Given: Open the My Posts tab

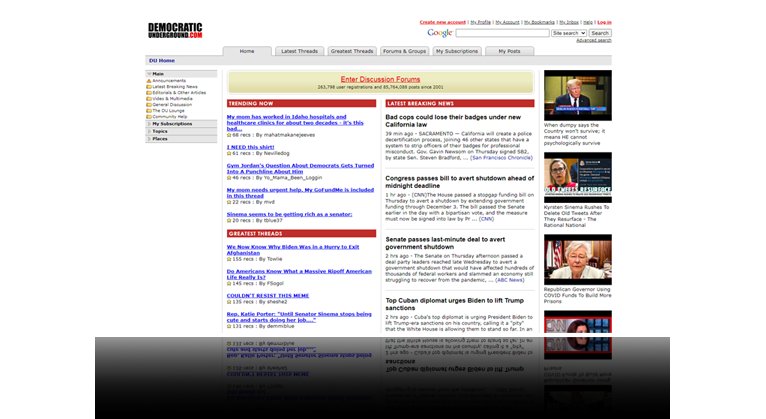Looking at the screenshot, I should [x=509, y=51].
